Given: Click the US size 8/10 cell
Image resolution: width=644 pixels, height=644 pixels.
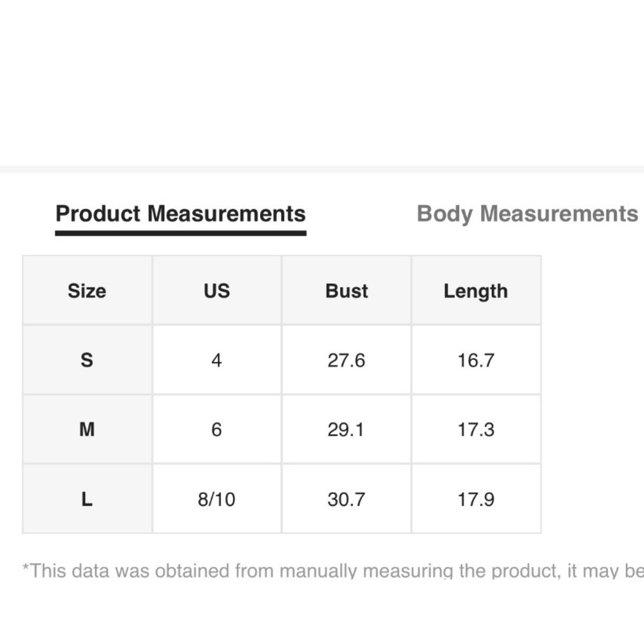Looking at the screenshot, I should tap(216, 498).
